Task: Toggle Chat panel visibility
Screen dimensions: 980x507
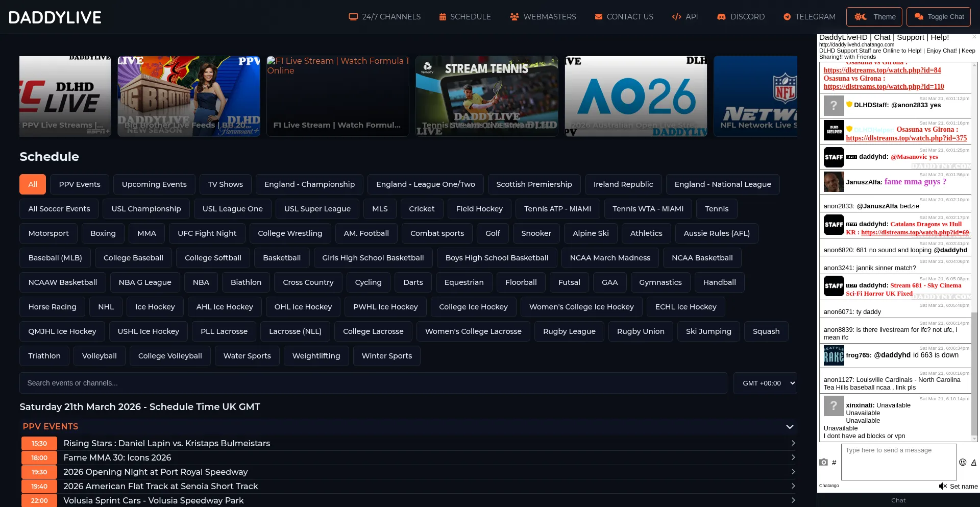Action: 939,17
